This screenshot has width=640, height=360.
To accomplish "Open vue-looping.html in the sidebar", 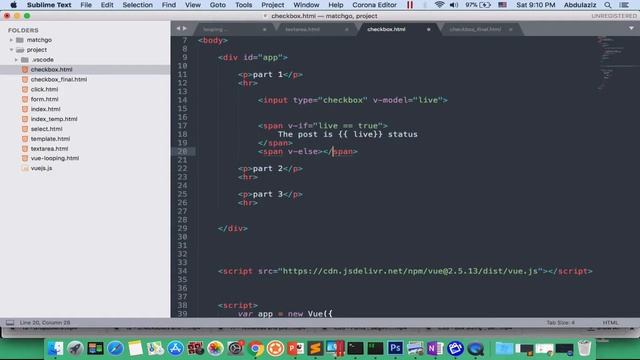I will click(55, 158).
